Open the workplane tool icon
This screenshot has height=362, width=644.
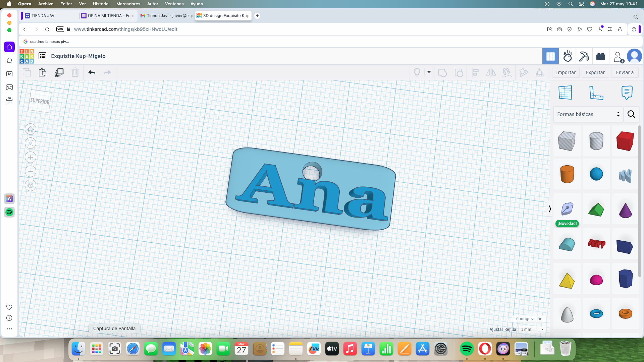point(565,93)
